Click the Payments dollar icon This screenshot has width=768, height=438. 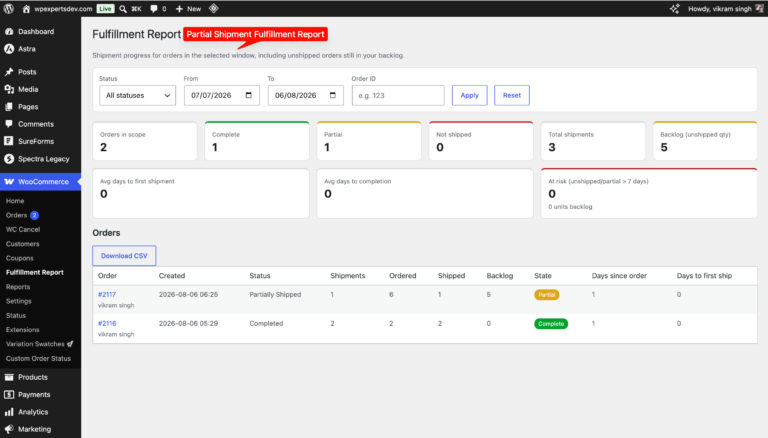[x=9, y=394]
